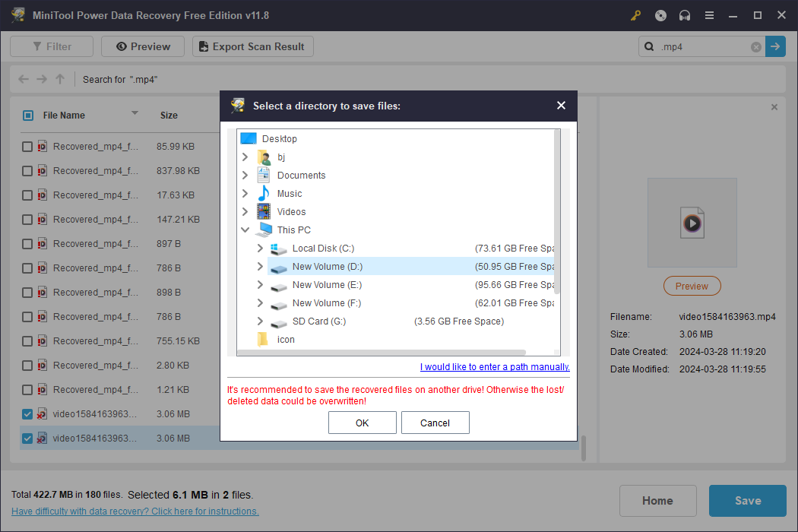The image size is (798, 532).
Task: Clear the .mp4 search text
Action: click(756, 47)
